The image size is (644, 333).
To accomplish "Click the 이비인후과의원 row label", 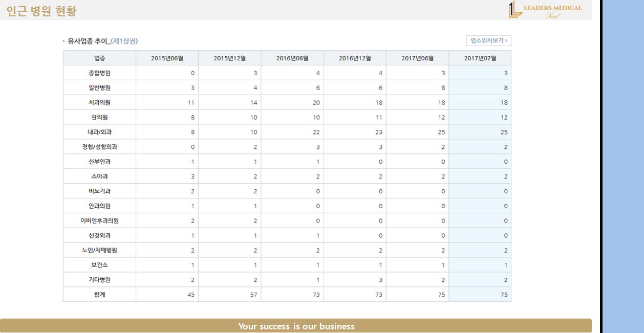I will coord(99,221).
